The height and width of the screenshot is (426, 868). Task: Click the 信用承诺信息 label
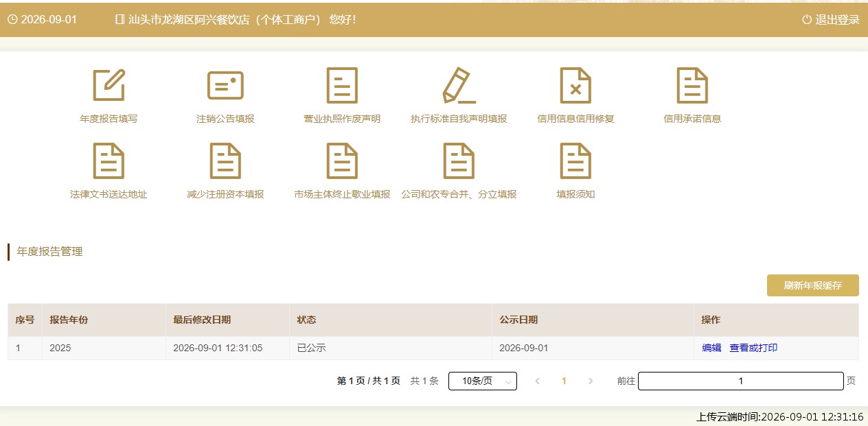tap(692, 119)
